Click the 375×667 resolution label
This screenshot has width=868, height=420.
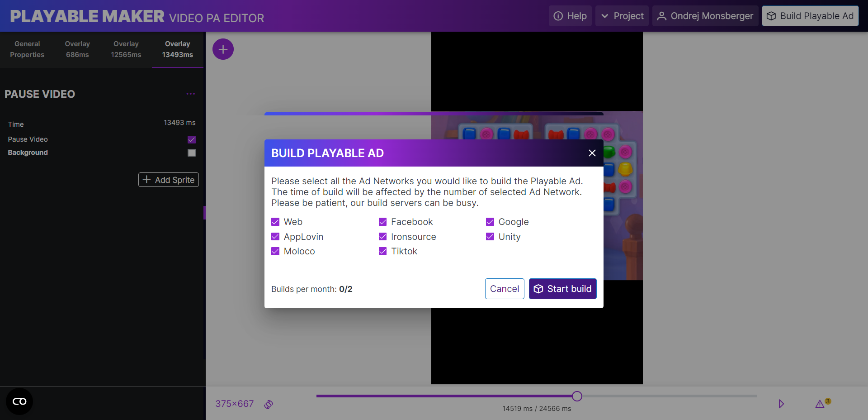235,404
